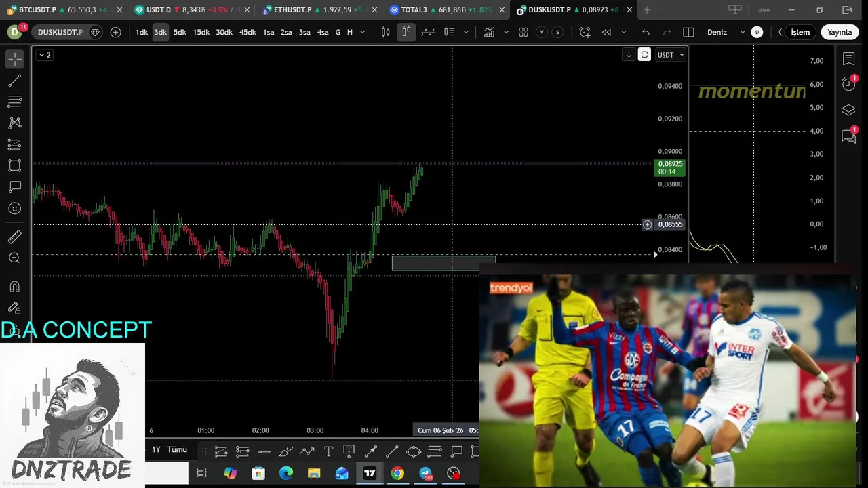Viewport: 868px width, 488px height.
Task: Switch to the TOTAL3 tab
Action: 446,9
